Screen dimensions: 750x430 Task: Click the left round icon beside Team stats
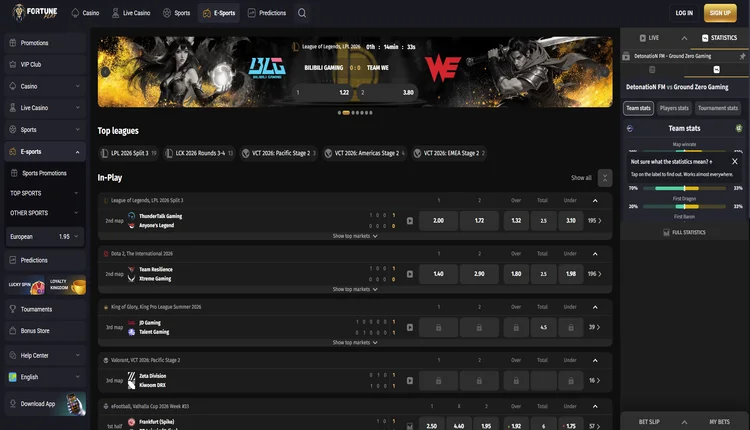tap(630, 128)
